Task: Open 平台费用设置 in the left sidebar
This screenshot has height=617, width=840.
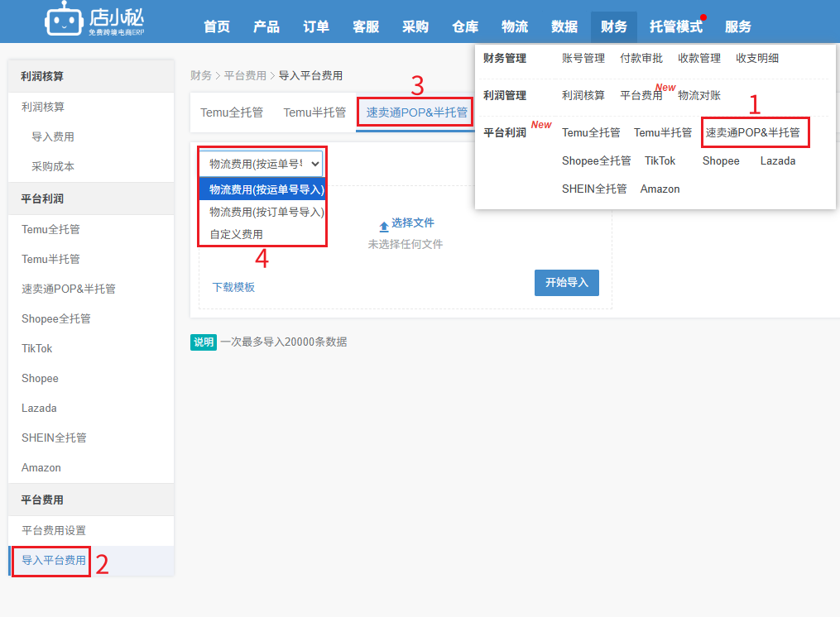Action: click(x=54, y=531)
